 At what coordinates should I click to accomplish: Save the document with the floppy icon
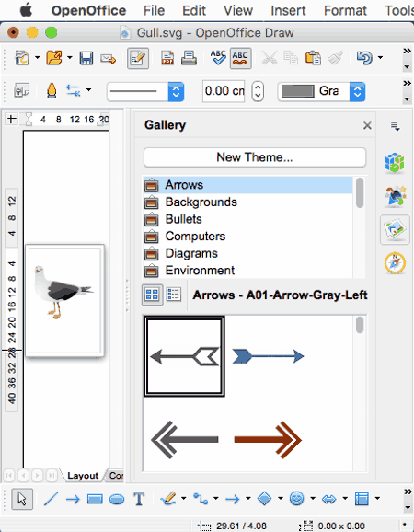click(x=86, y=58)
